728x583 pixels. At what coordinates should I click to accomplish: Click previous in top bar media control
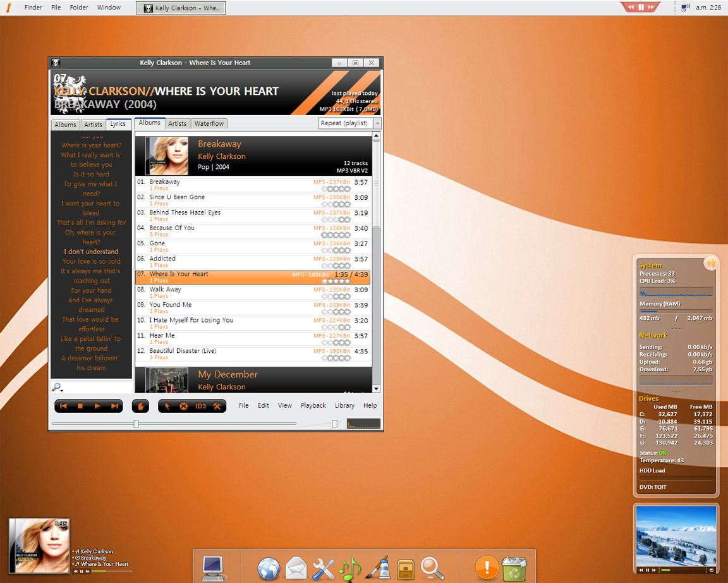click(x=631, y=7)
